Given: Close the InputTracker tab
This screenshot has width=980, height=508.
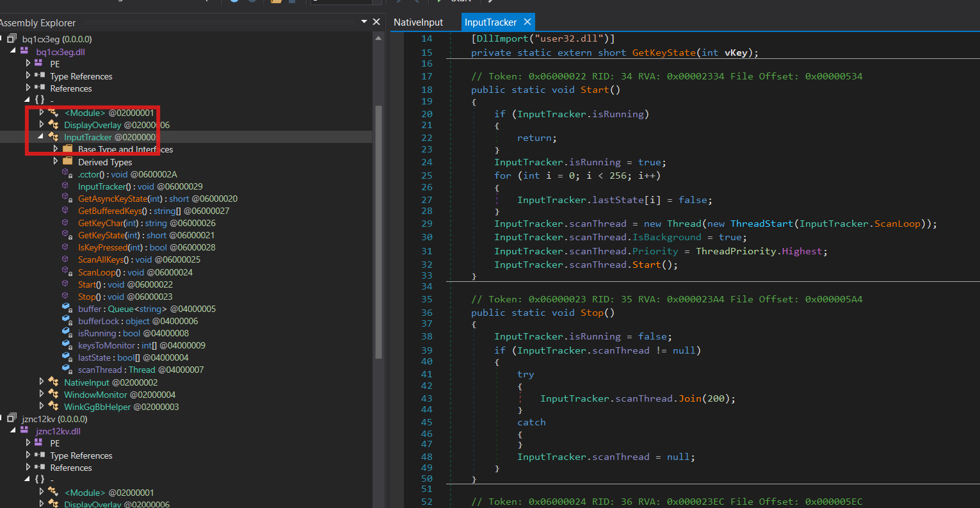Looking at the screenshot, I should [x=527, y=22].
